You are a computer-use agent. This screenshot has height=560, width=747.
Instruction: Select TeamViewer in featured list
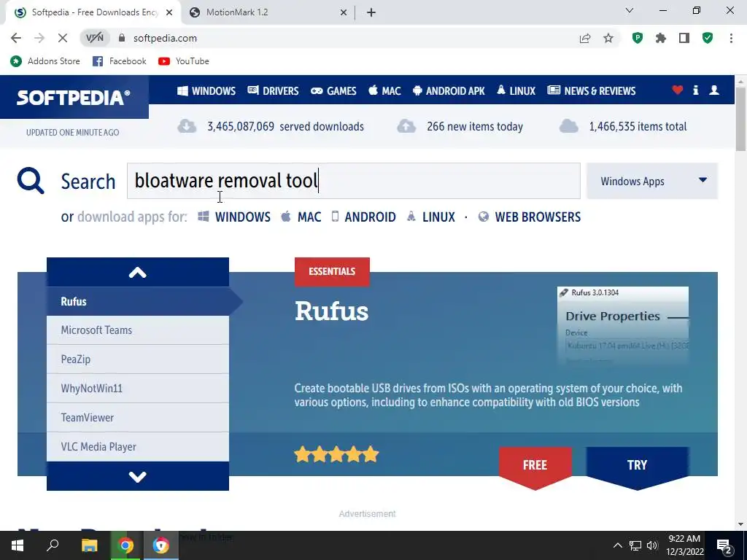(138, 418)
